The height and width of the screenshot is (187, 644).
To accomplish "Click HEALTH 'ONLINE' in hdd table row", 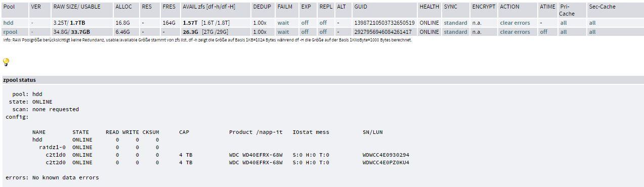I will [429, 23].
